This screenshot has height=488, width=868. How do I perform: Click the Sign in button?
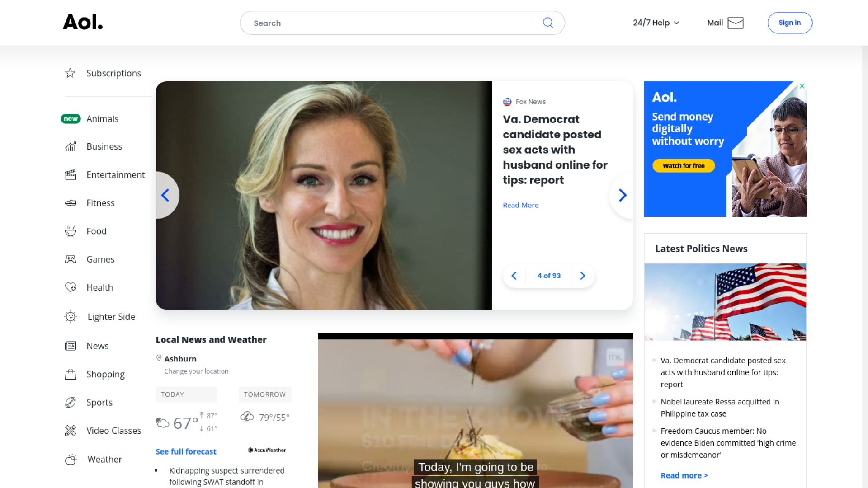[789, 23]
